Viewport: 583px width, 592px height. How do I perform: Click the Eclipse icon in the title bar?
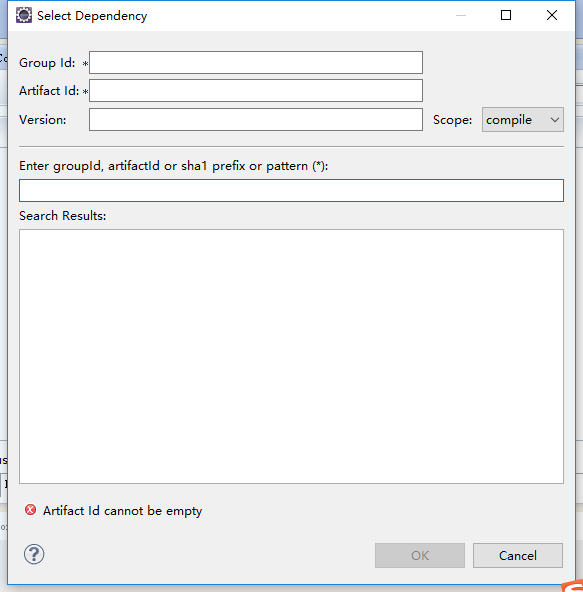coord(24,15)
